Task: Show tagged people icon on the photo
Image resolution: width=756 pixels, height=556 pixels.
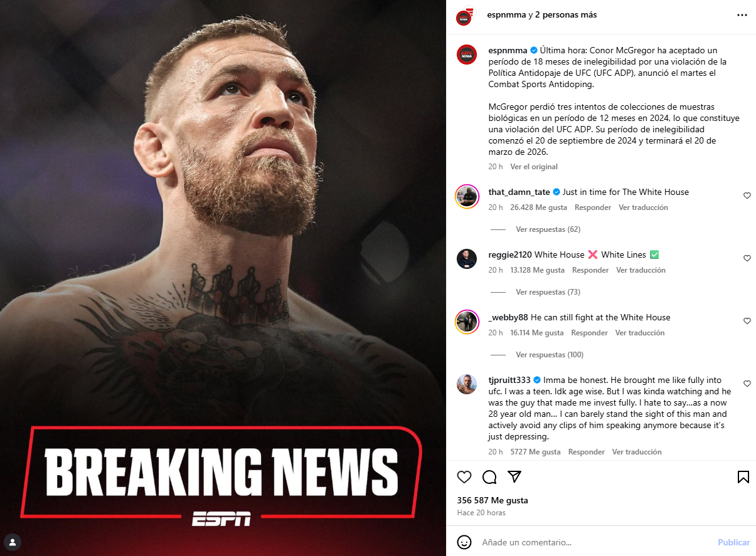Action: 13,542
